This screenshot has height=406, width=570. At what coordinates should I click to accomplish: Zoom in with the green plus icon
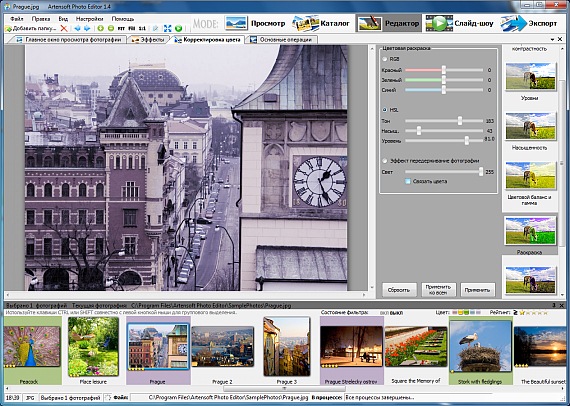[x=101, y=28]
